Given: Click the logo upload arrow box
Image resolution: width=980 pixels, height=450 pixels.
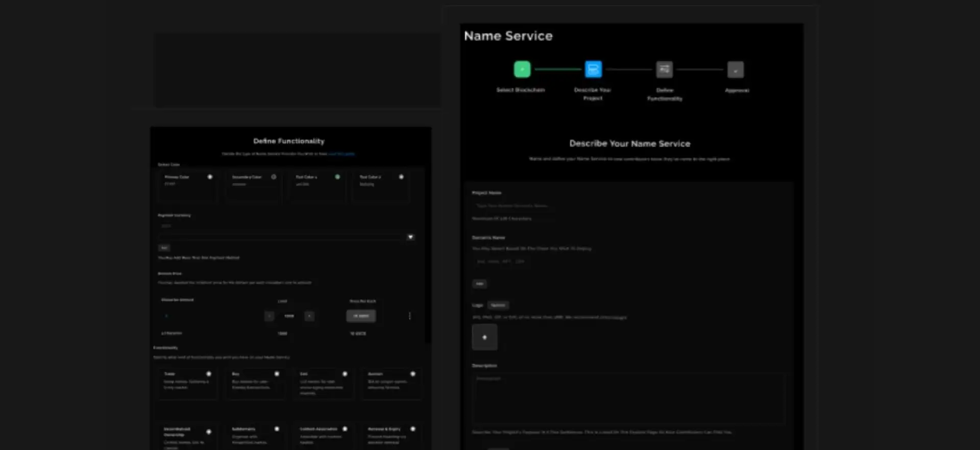Looking at the screenshot, I should coord(484,337).
